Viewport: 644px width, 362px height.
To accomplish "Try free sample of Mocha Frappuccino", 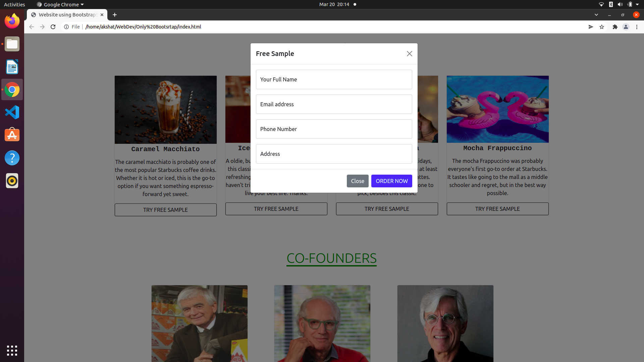I will [x=497, y=209].
